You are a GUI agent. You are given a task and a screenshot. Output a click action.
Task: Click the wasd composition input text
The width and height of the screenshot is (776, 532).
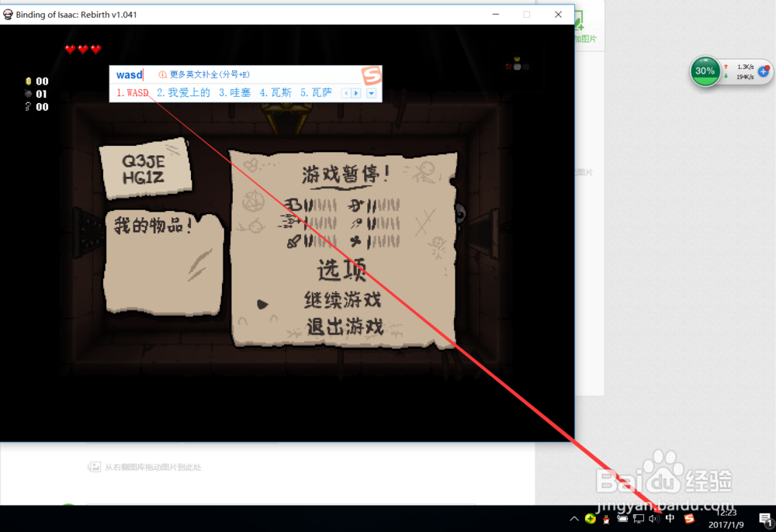(x=129, y=74)
